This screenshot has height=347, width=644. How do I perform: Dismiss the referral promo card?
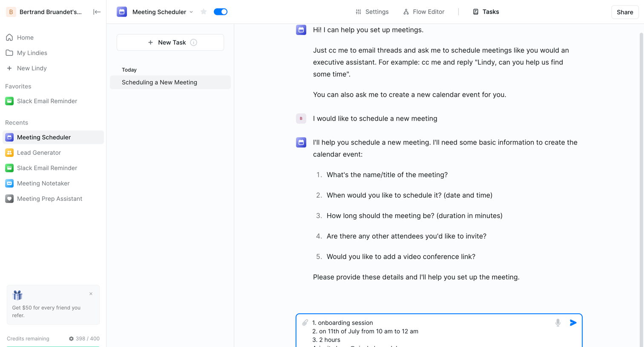pyautogui.click(x=91, y=294)
